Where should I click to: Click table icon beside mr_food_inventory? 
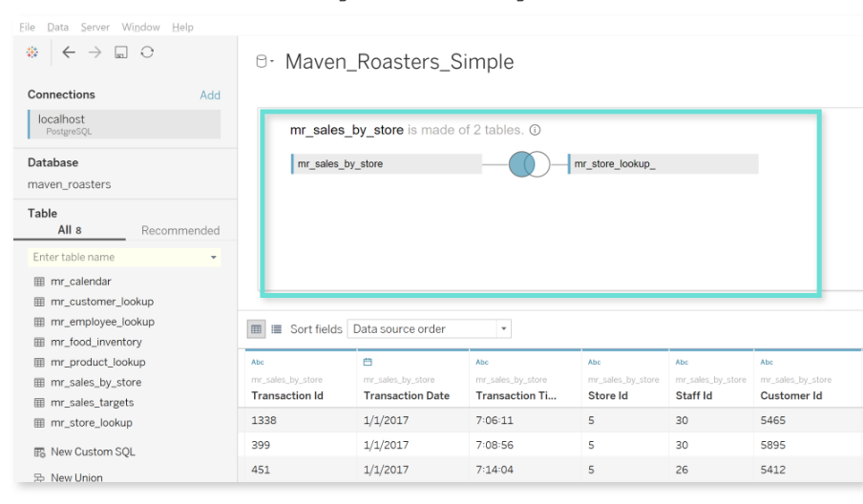(x=39, y=343)
